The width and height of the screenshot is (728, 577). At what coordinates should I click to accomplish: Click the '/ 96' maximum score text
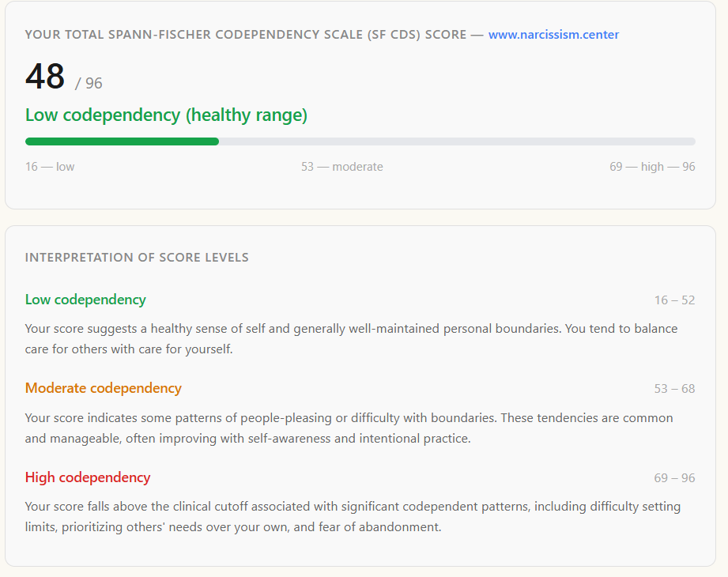tap(89, 83)
